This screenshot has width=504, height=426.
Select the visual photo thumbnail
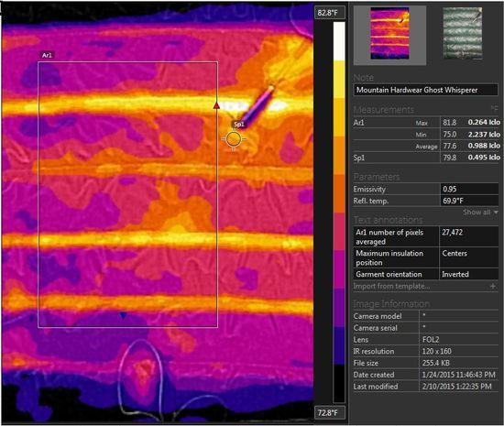[x=463, y=33]
